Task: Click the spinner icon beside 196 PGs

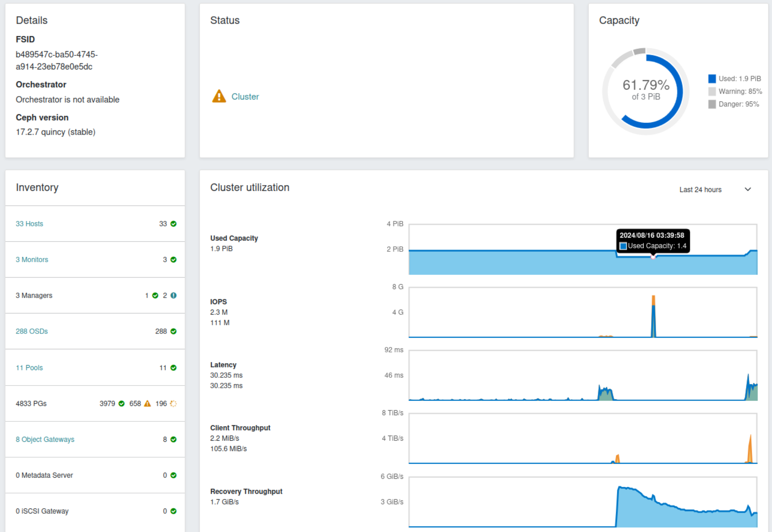Action: (x=173, y=403)
